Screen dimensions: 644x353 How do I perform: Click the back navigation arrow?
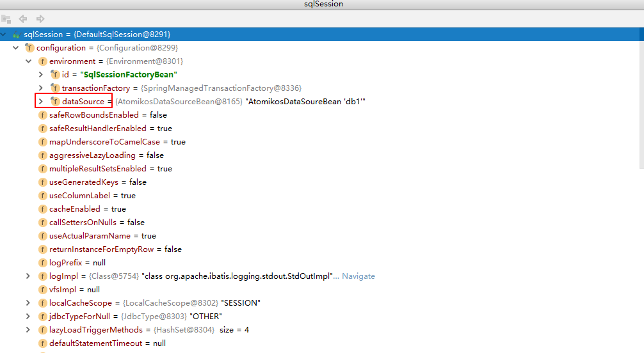click(x=23, y=19)
